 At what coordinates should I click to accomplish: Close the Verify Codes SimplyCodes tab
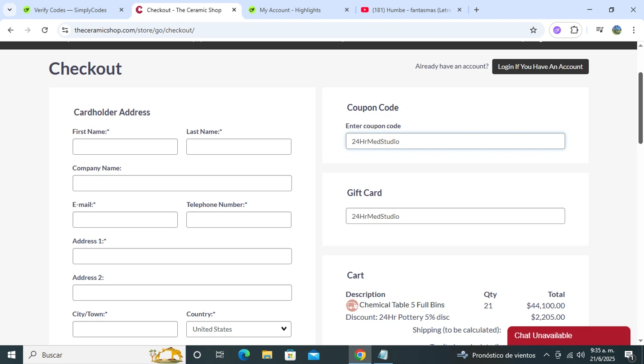(x=122, y=10)
